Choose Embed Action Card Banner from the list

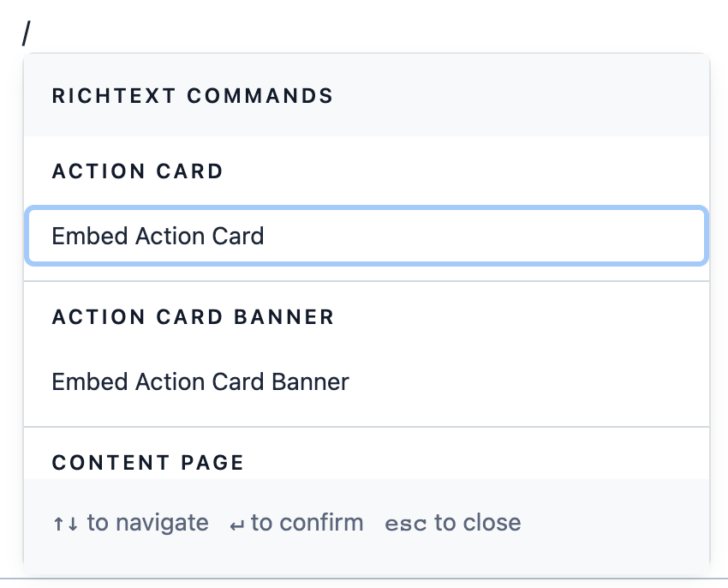point(200,382)
